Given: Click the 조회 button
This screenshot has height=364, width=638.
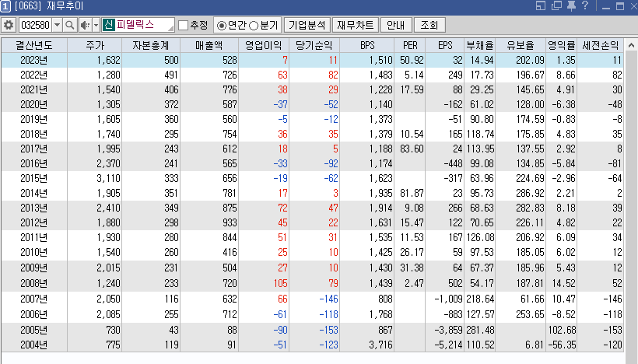Looking at the screenshot, I should (x=429, y=25).
